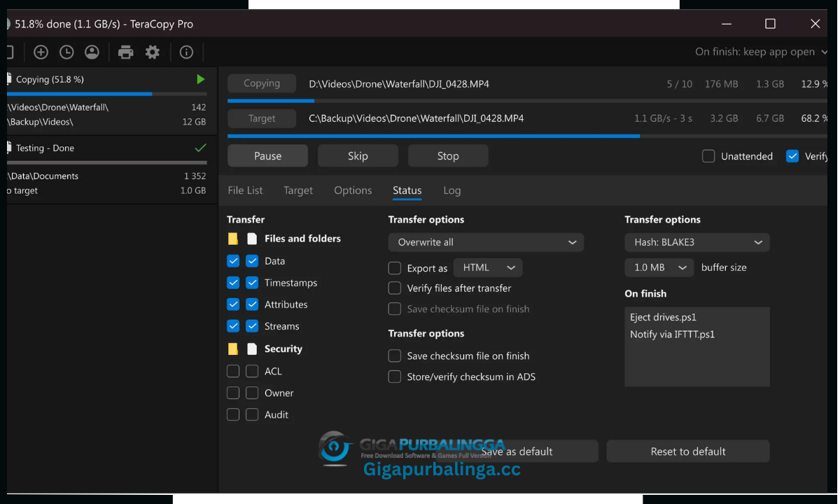Enable Verify files after transfer

[395, 288]
